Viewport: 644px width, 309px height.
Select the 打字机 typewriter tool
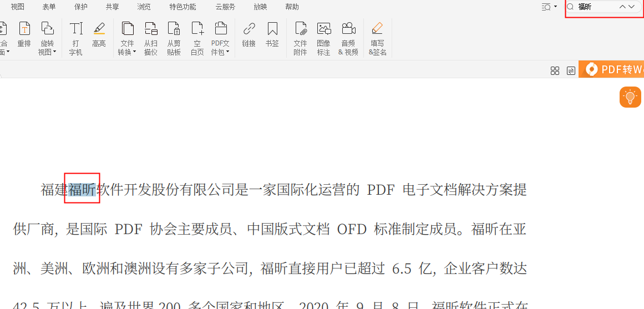pyautogui.click(x=75, y=39)
